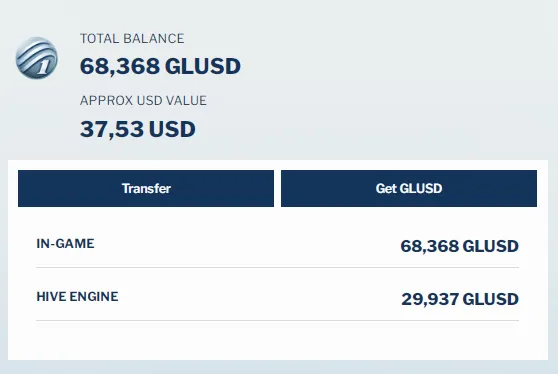This screenshot has height=374, width=558.
Task: Click the Hive Engine 29,937 GLUSD amount
Action: [460, 299]
